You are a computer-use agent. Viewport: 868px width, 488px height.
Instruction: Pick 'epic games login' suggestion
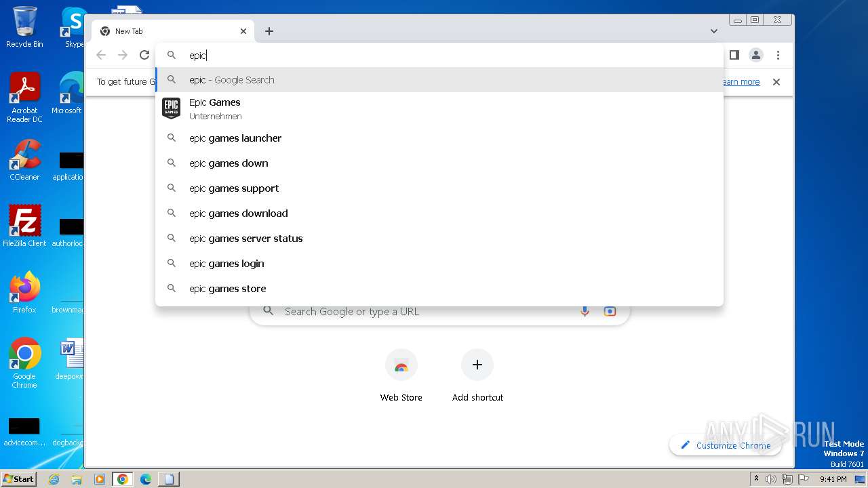point(439,264)
